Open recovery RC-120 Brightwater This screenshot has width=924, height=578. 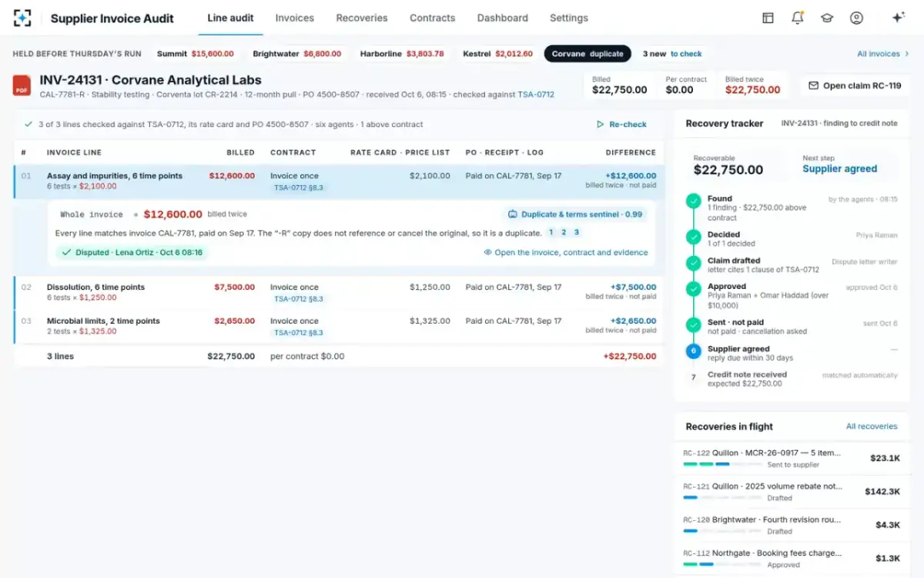point(792,525)
